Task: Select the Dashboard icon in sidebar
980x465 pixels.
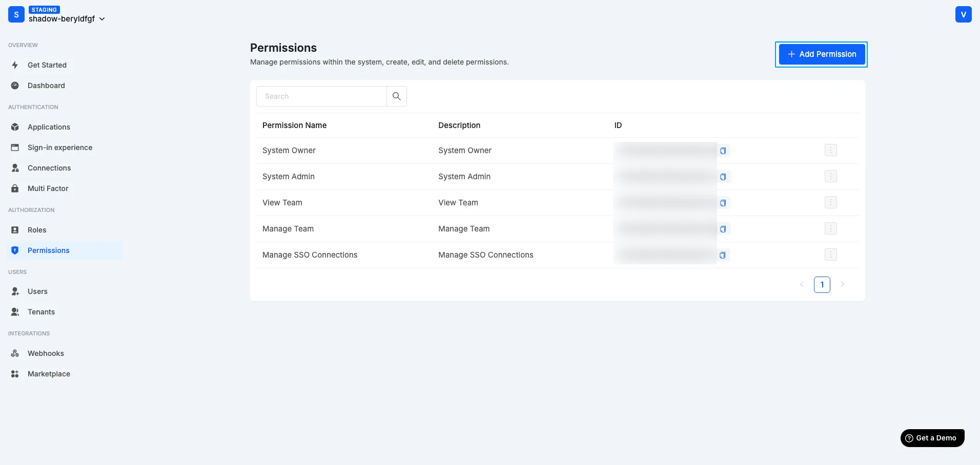Action: point(15,86)
